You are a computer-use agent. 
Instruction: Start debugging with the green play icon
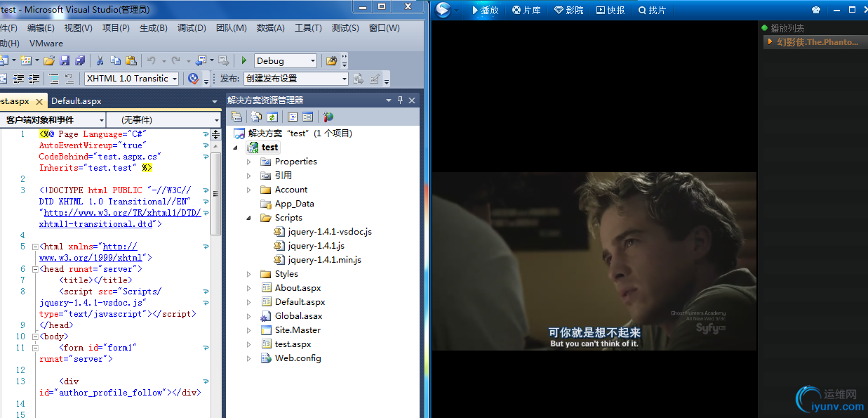pyautogui.click(x=244, y=61)
